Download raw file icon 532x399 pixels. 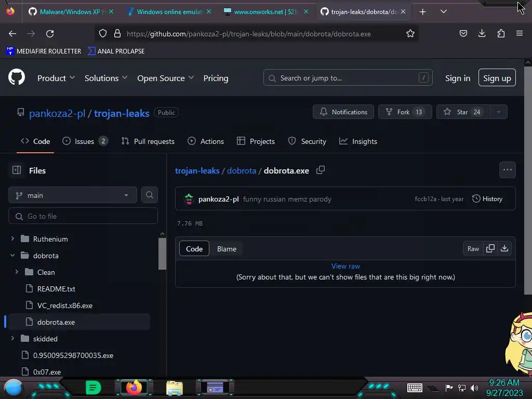click(504, 248)
